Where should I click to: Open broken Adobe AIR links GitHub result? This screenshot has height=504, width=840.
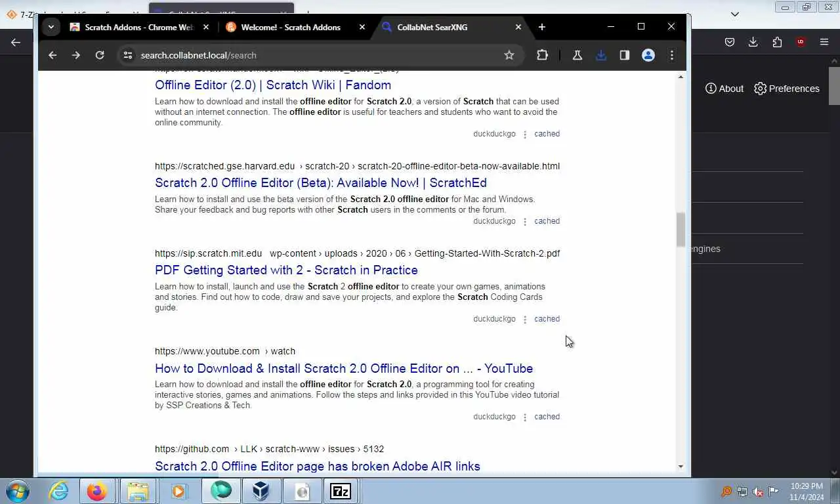click(x=318, y=466)
